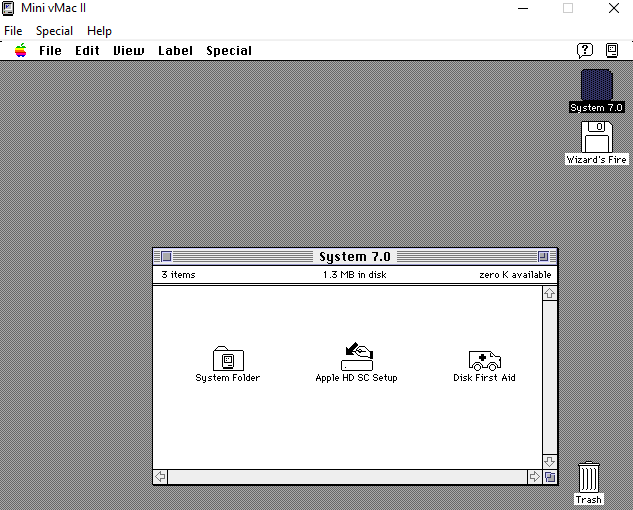Select the Disk First Aid ambulance icon

484,360
